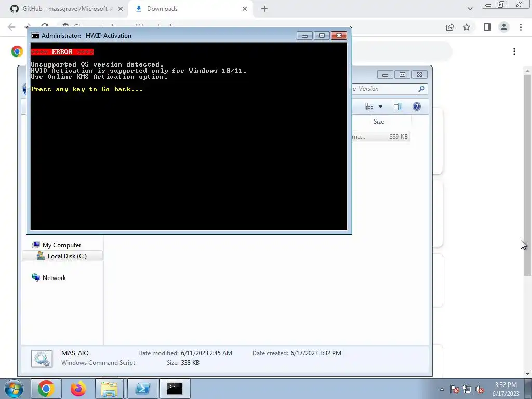Open Downloads page more actions menu
The image size is (532, 399).
click(x=514, y=51)
